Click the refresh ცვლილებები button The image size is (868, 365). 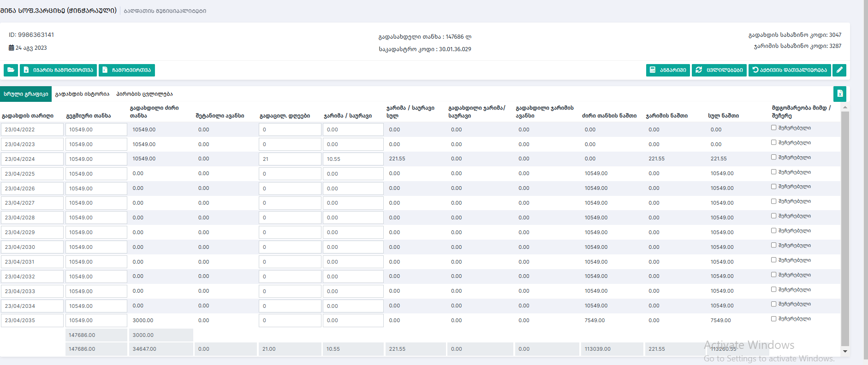[719, 70]
